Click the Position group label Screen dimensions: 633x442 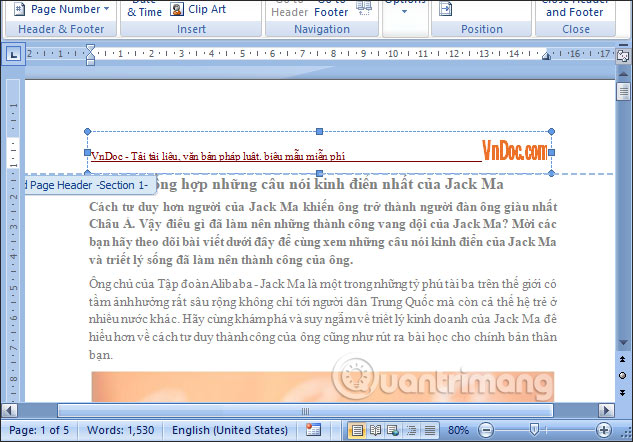(x=482, y=29)
